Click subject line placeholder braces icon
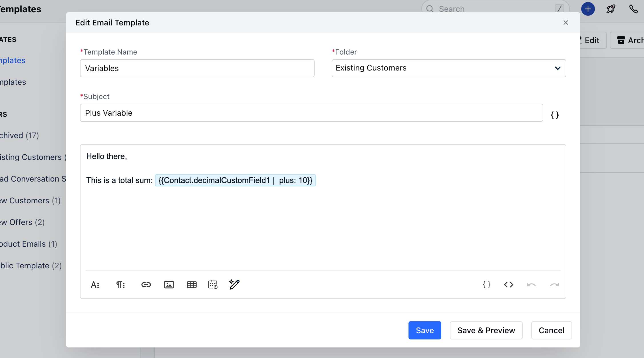 pyautogui.click(x=554, y=115)
